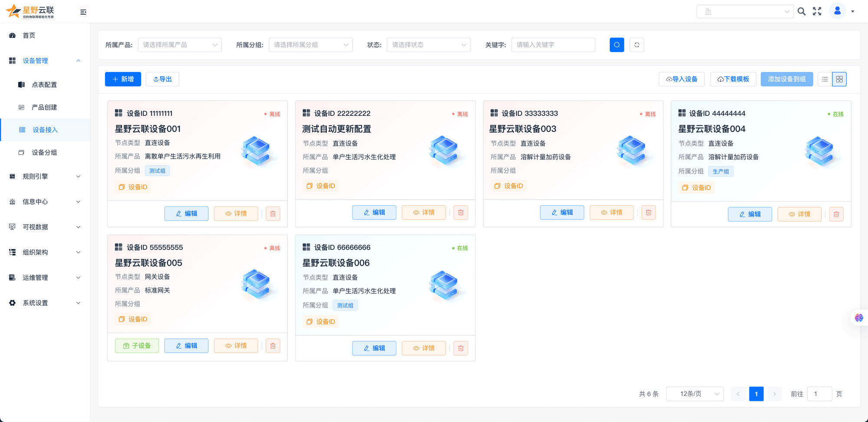This screenshot has height=422, width=868.
Task: Switch to card grid view layout
Action: click(x=839, y=79)
